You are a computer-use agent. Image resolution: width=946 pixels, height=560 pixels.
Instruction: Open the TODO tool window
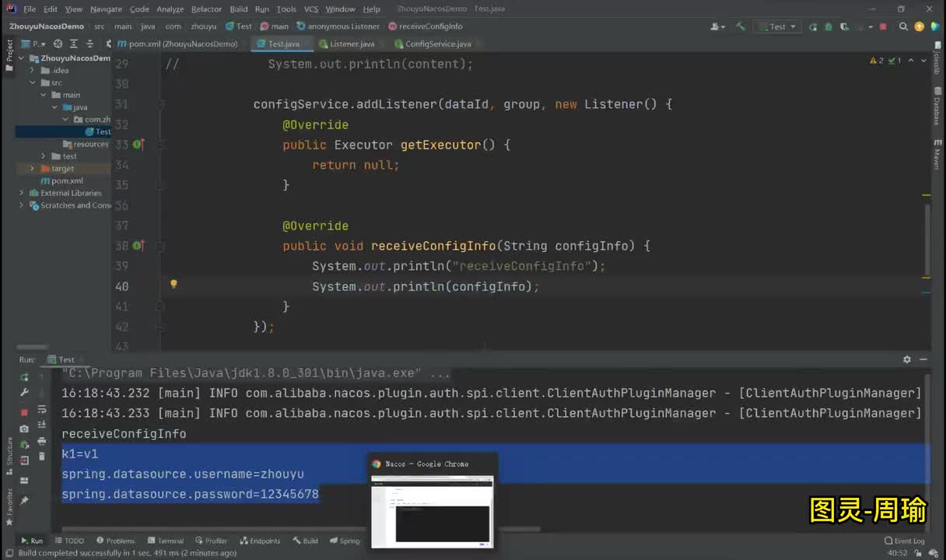(x=69, y=541)
